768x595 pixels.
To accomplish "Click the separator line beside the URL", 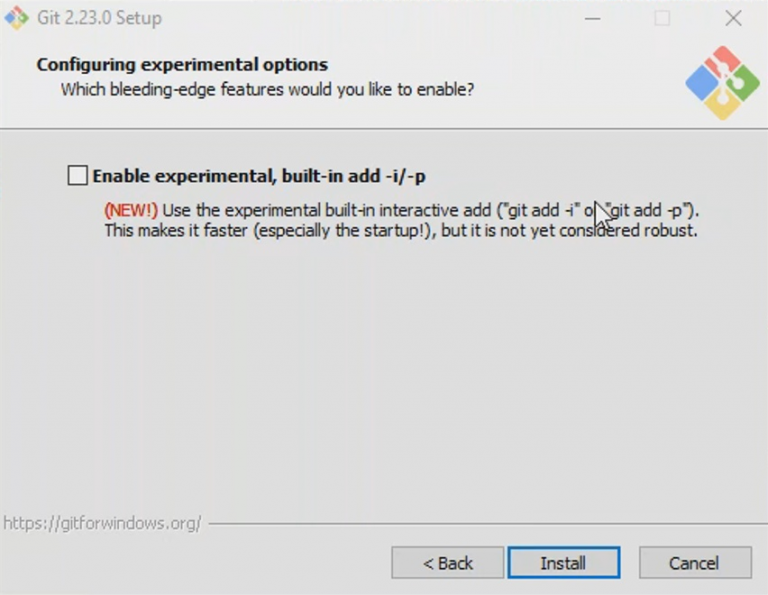I will pyautogui.click(x=480, y=523).
